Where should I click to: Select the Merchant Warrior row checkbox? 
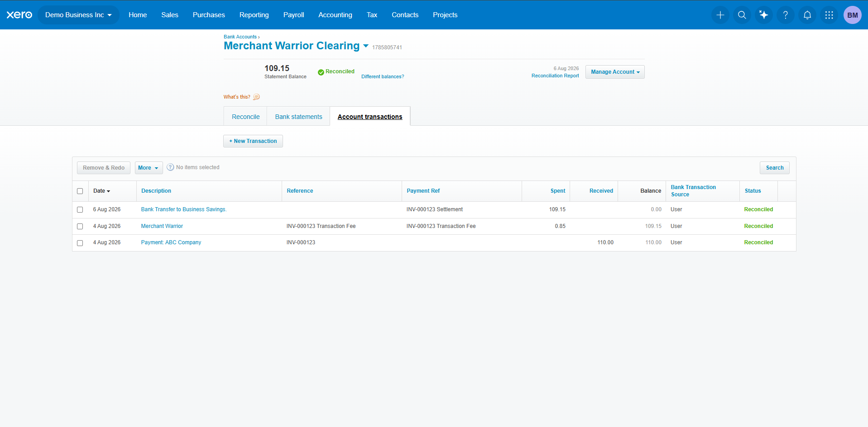[80, 226]
